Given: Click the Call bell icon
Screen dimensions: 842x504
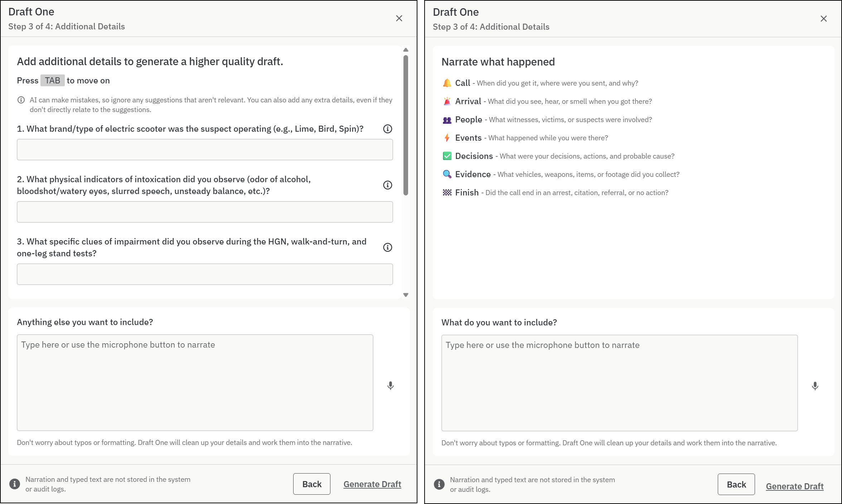Looking at the screenshot, I should (447, 83).
